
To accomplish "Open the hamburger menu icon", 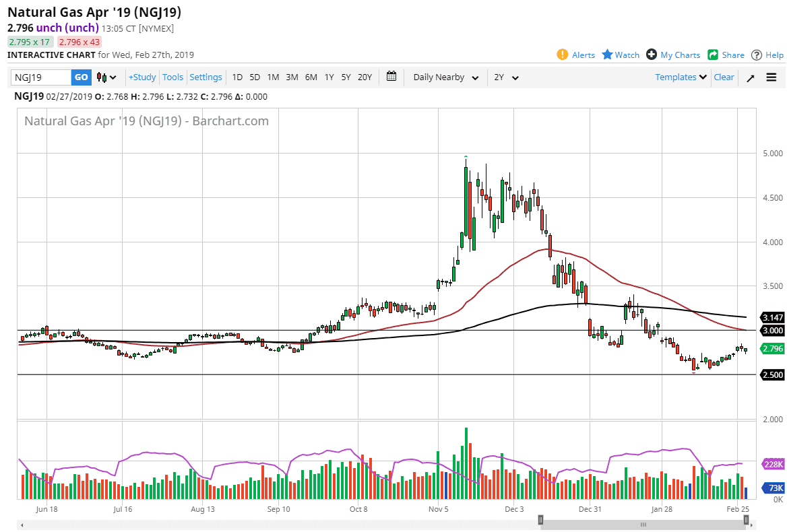I will click(772, 77).
